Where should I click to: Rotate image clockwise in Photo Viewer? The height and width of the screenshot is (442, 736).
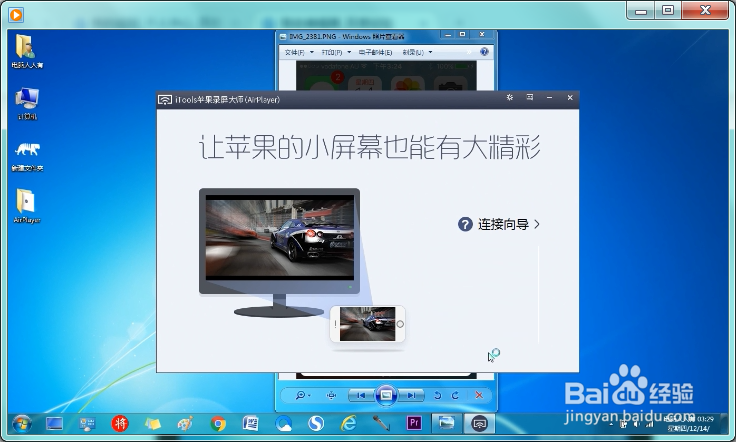455,395
